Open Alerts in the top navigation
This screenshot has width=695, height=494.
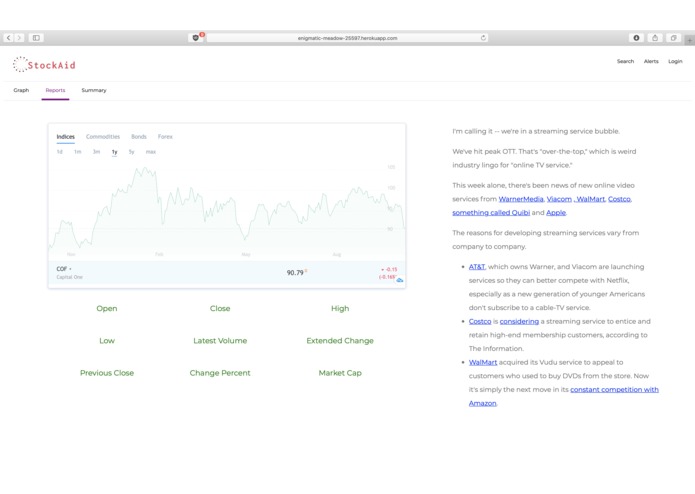(x=651, y=61)
